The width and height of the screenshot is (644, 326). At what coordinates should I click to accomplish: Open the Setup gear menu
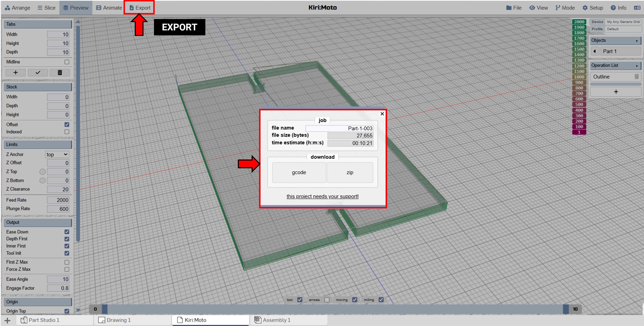tap(593, 8)
